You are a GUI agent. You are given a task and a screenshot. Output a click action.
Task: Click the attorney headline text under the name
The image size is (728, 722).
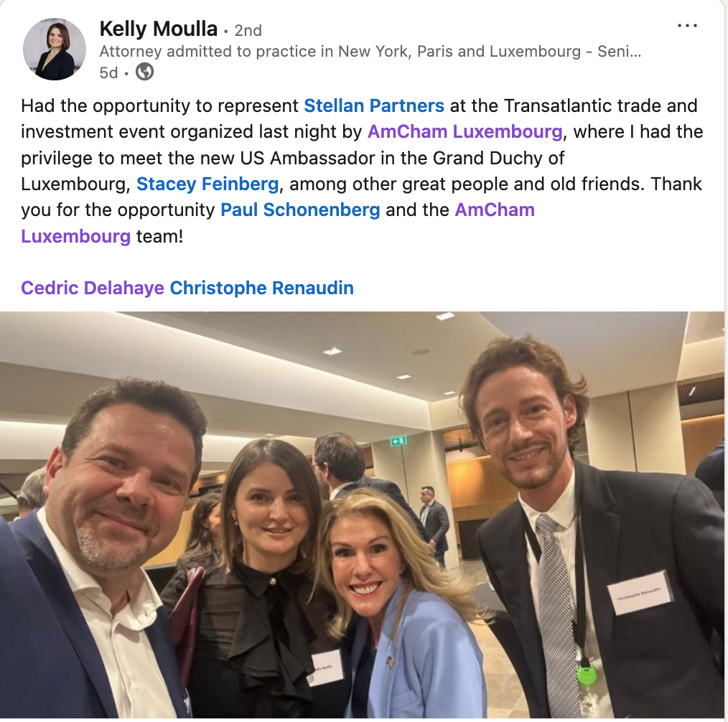coord(370,51)
